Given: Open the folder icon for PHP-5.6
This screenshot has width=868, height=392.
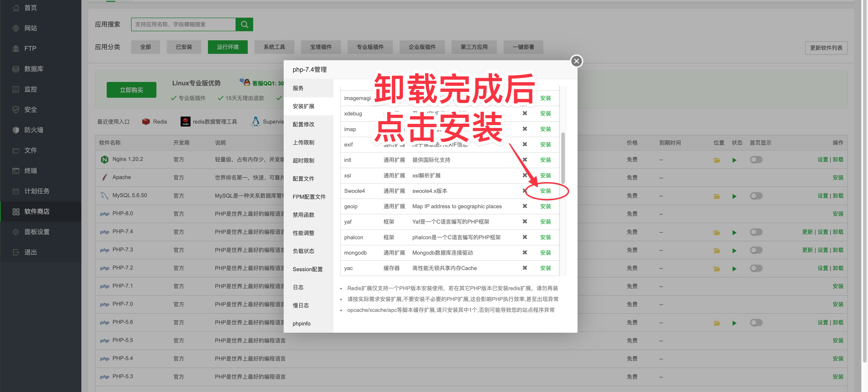Looking at the screenshot, I should [717, 323].
